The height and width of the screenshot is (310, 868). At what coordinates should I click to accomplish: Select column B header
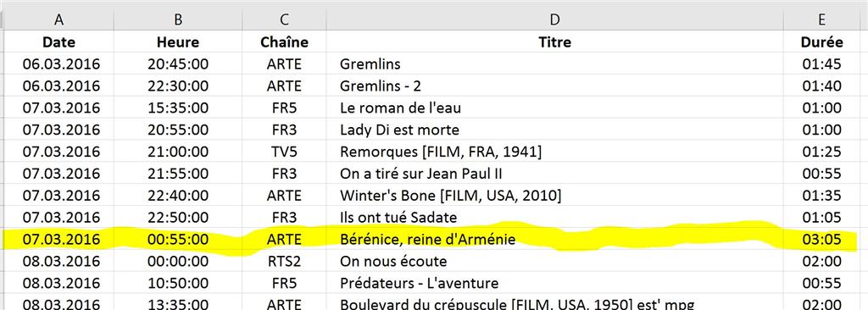[x=178, y=19]
